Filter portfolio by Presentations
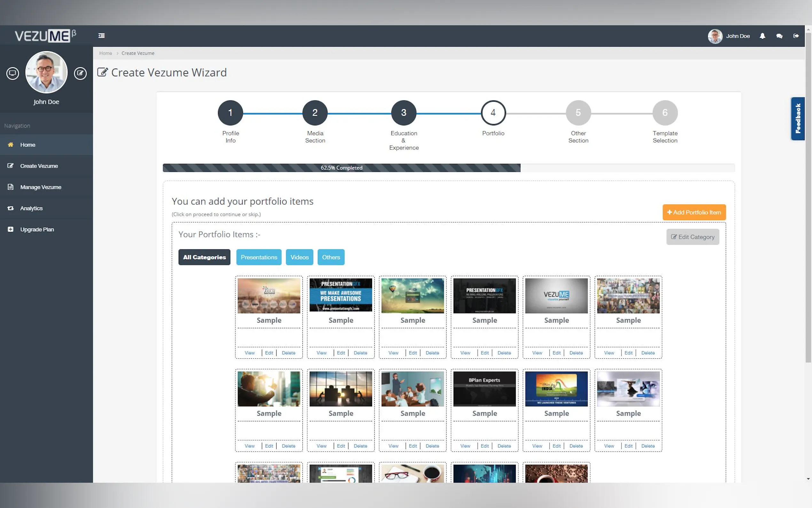 [x=259, y=257]
